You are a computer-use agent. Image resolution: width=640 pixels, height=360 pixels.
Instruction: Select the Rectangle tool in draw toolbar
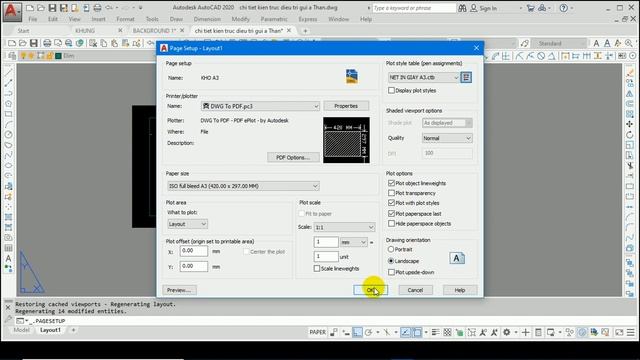click(x=9, y=114)
